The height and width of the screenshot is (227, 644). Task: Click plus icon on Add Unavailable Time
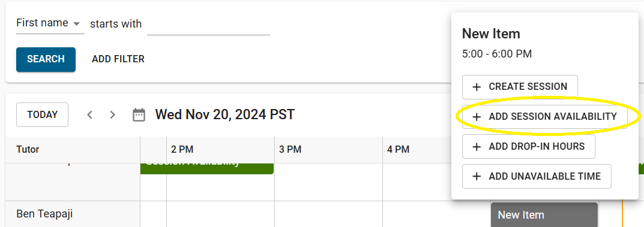(x=477, y=177)
